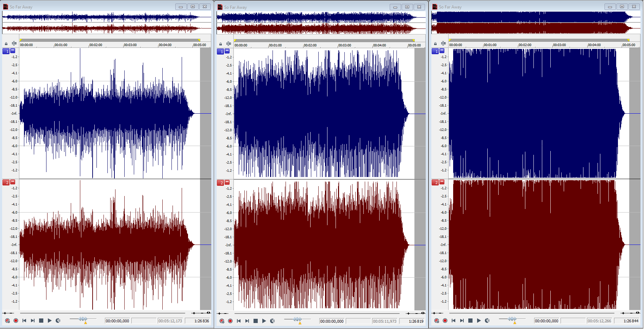Toggle the lock icon in the middle window
The width and height of the screenshot is (644, 329).
[x=220, y=44]
